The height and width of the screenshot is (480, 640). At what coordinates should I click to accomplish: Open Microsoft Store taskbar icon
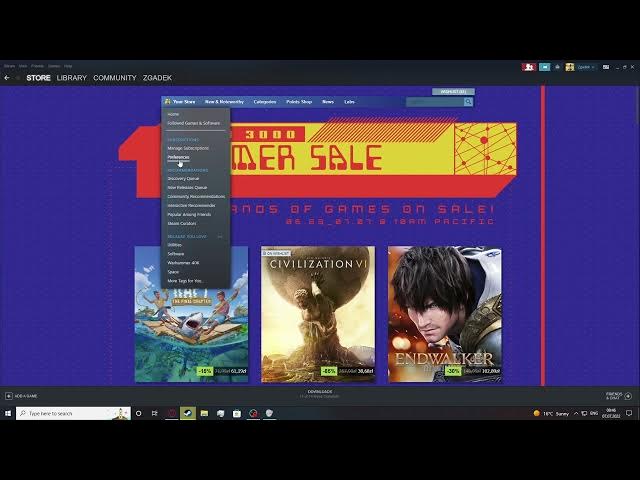pyautogui.click(x=237, y=413)
